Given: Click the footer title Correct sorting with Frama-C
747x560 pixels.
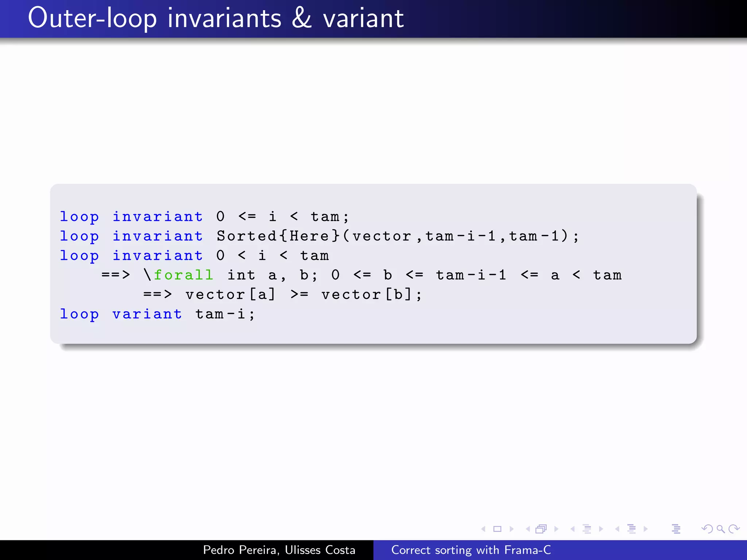Looking at the screenshot, I should click(471, 550).
